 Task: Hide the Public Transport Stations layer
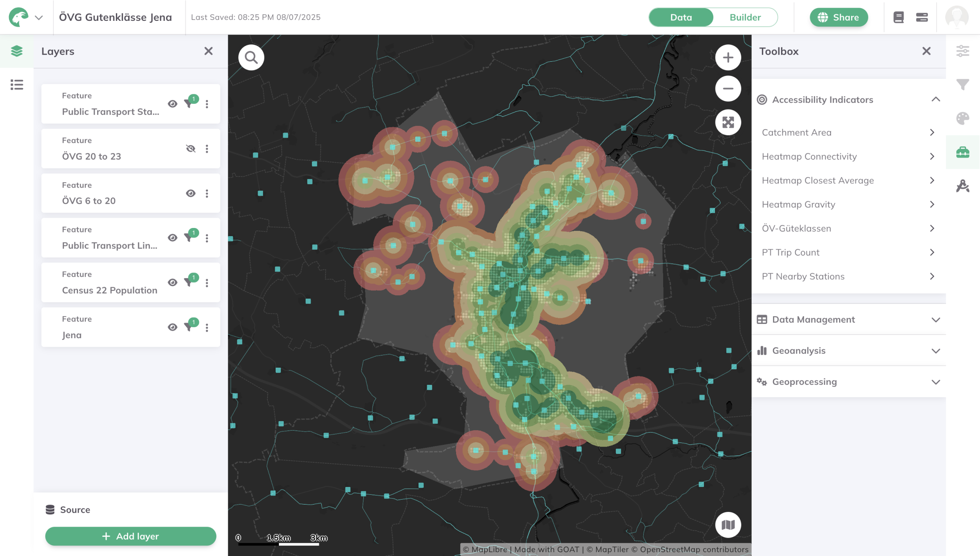(173, 104)
